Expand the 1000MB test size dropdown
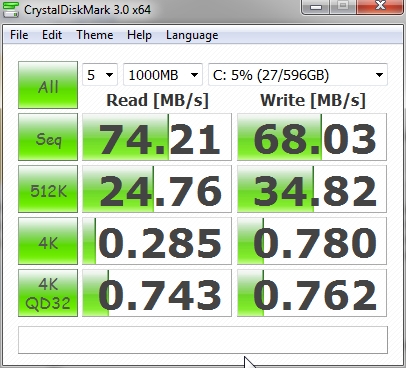Image resolution: width=406 pixels, height=368 pixels. 163,75
